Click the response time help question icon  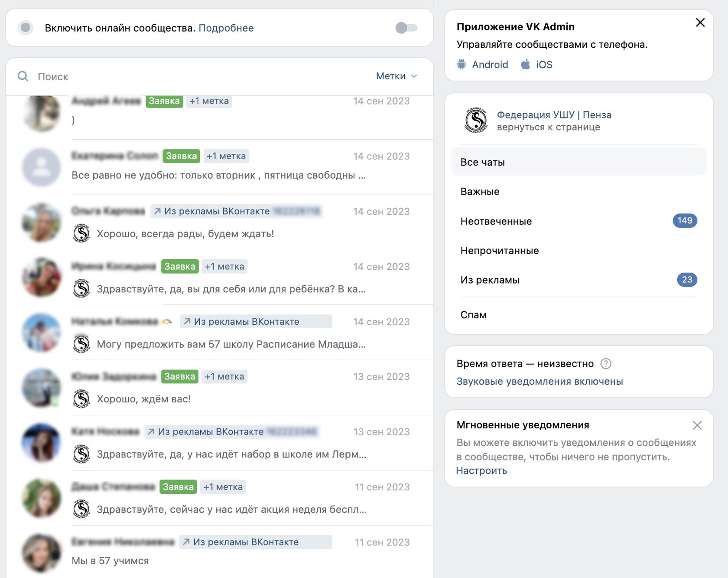pos(606,364)
